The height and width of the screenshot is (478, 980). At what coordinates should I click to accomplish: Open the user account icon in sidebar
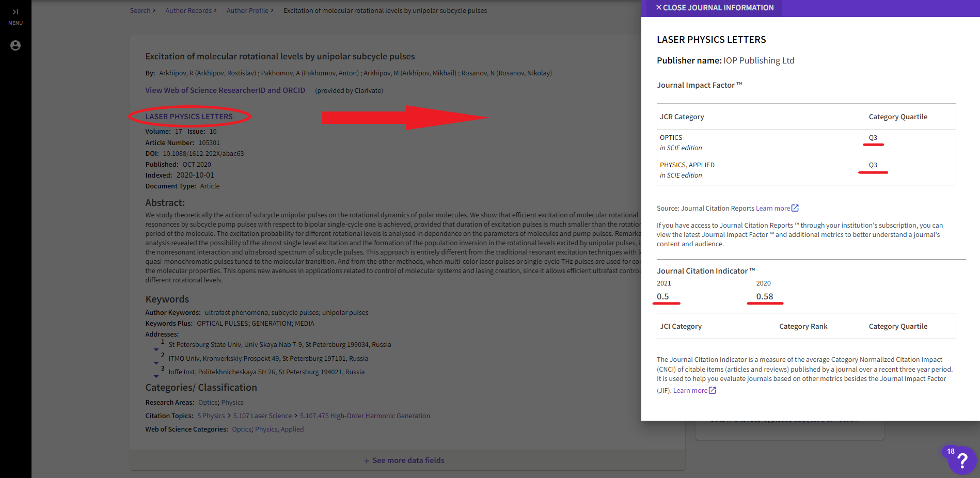pyautogui.click(x=15, y=45)
